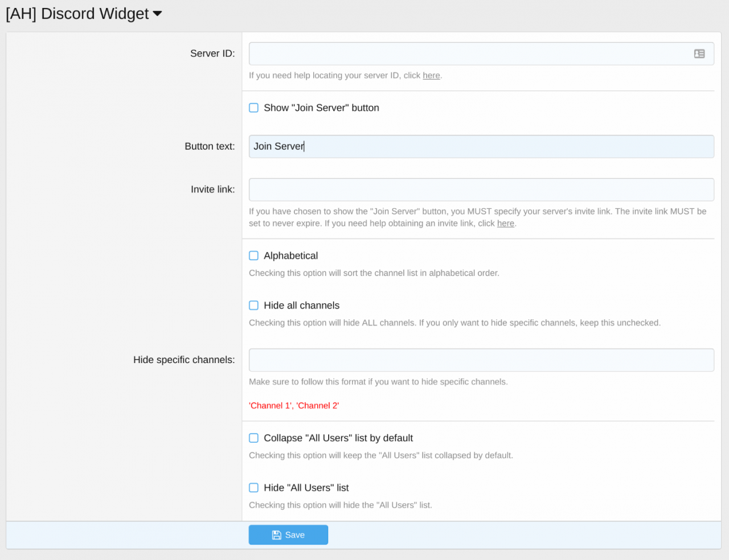Click the "Make sure to follow this format" hint
The height and width of the screenshot is (560, 729).
click(378, 382)
